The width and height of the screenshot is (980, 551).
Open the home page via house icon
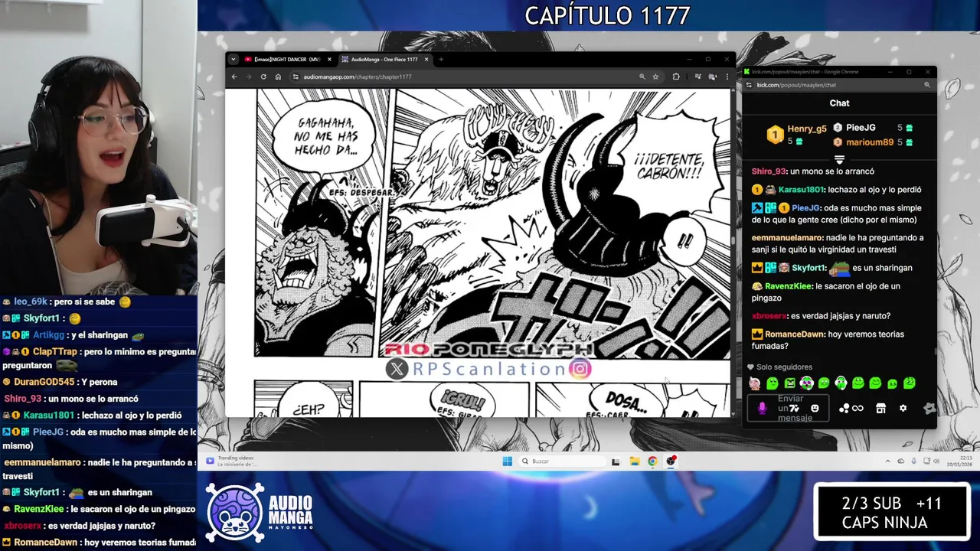point(278,77)
